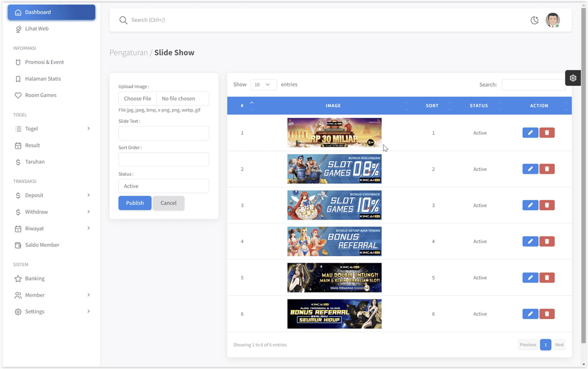Viewport: 588px width, 369px height.
Task: Toggle dark mode with the moon icon
Action: point(535,20)
